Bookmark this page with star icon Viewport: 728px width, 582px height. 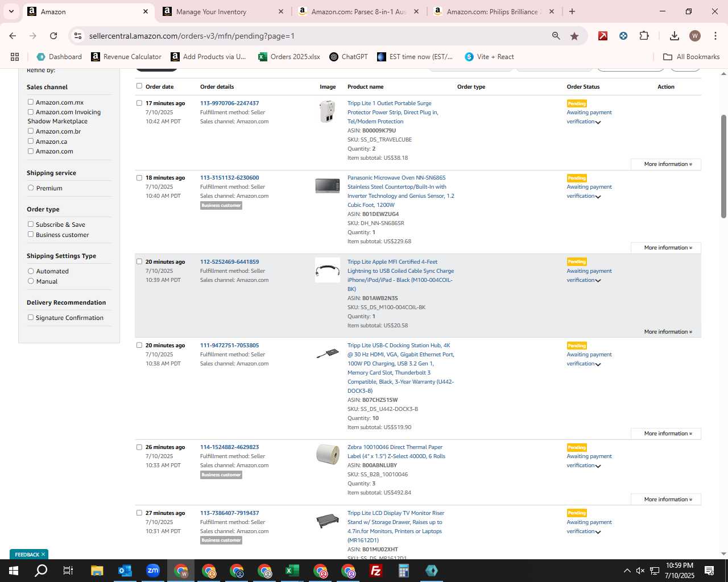574,36
